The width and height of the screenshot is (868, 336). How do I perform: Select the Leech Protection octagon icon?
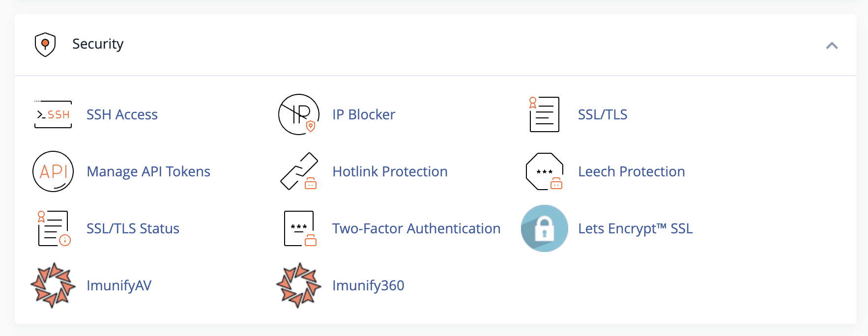pyautogui.click(x=544, y=171)
